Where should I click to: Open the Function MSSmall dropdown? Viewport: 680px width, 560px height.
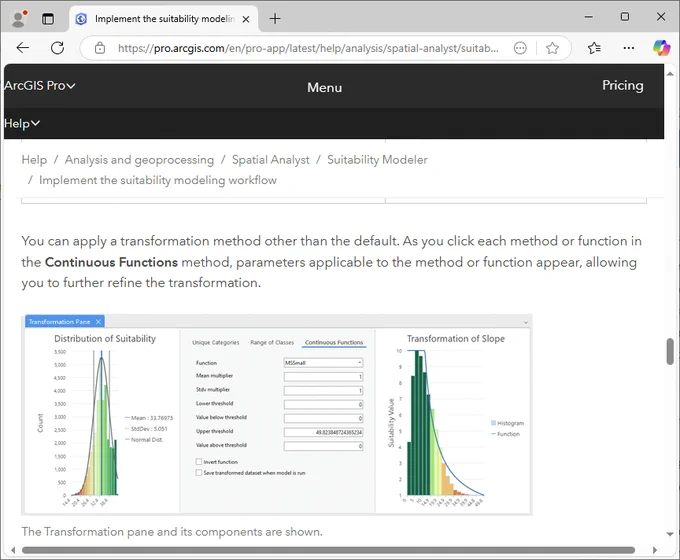coord(323,363)
